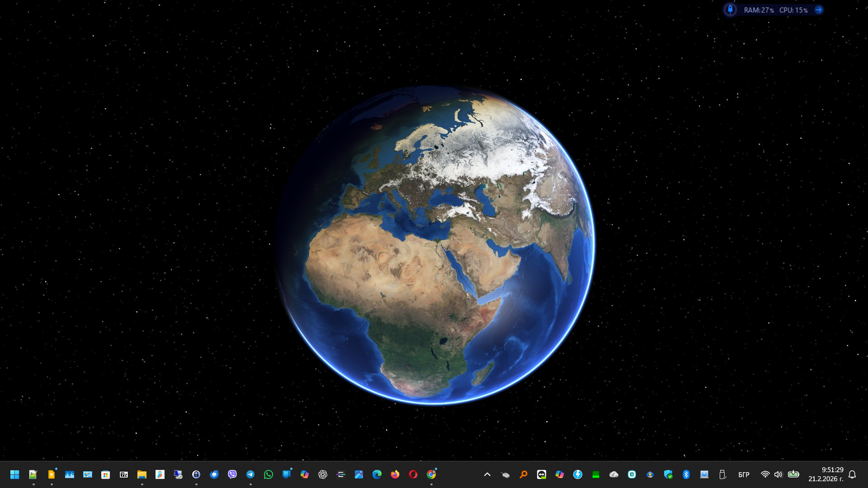The width and height of the screenshot is (868, 488).
Task: Open Viber from the taskbar
Action: tap(232, 474)
